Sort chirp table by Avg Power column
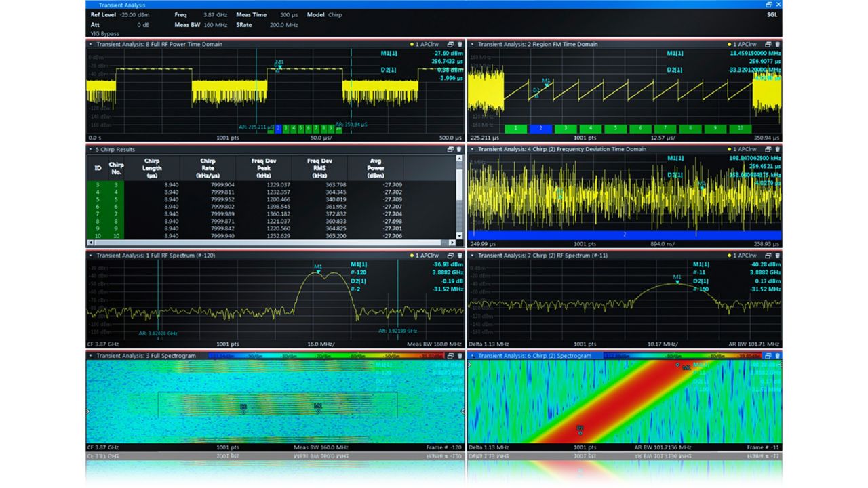The height and width of the screenshot is (488, 868). 375,168
